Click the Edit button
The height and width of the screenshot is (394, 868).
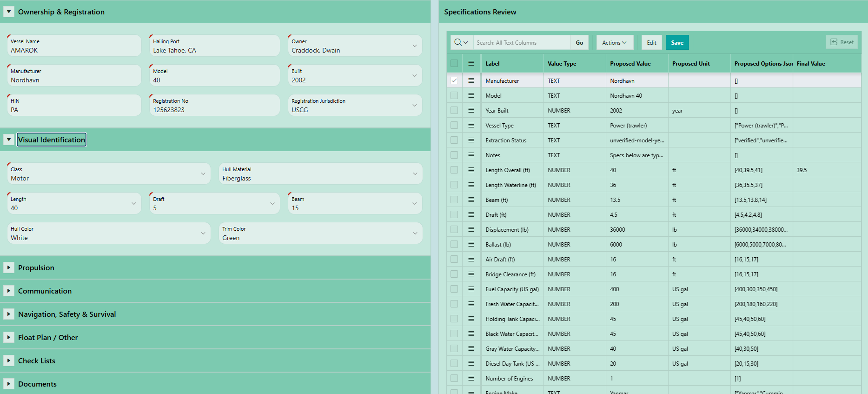point(651,42)
